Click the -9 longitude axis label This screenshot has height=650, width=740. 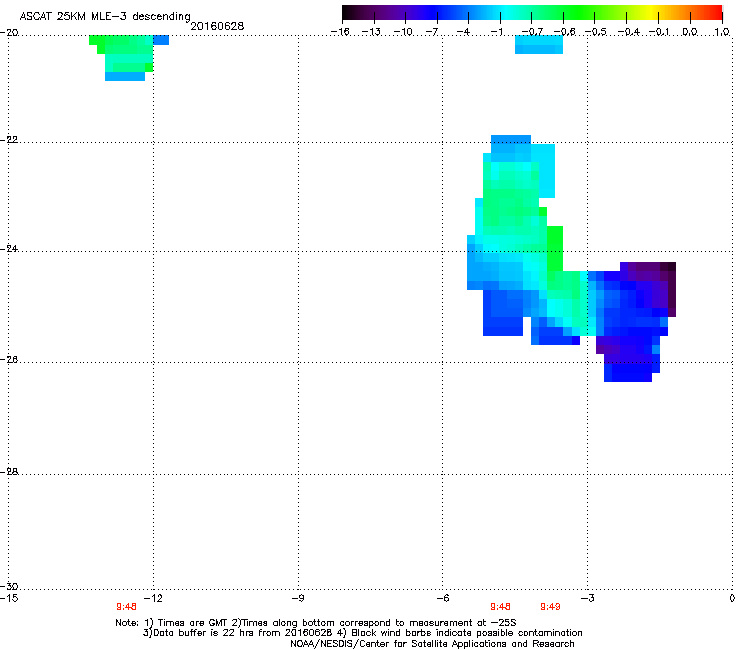[x=298, y=599]
